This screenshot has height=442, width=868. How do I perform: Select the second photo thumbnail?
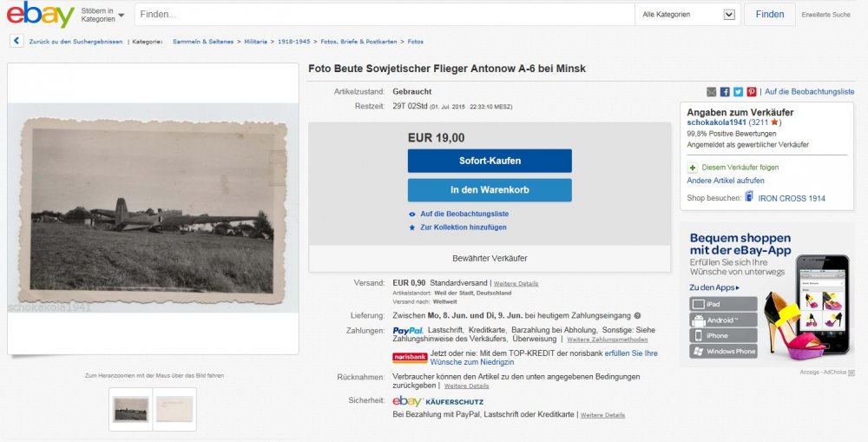174,409
